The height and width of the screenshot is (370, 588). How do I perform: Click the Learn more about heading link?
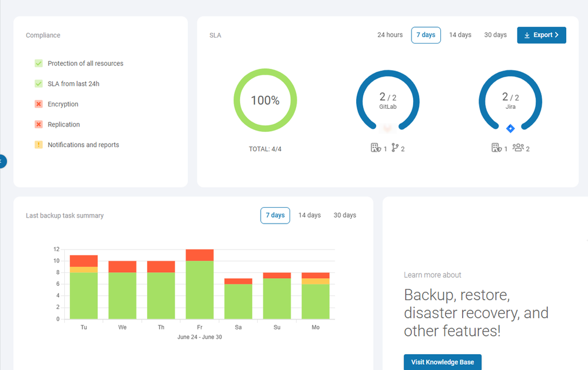(433, 275)
